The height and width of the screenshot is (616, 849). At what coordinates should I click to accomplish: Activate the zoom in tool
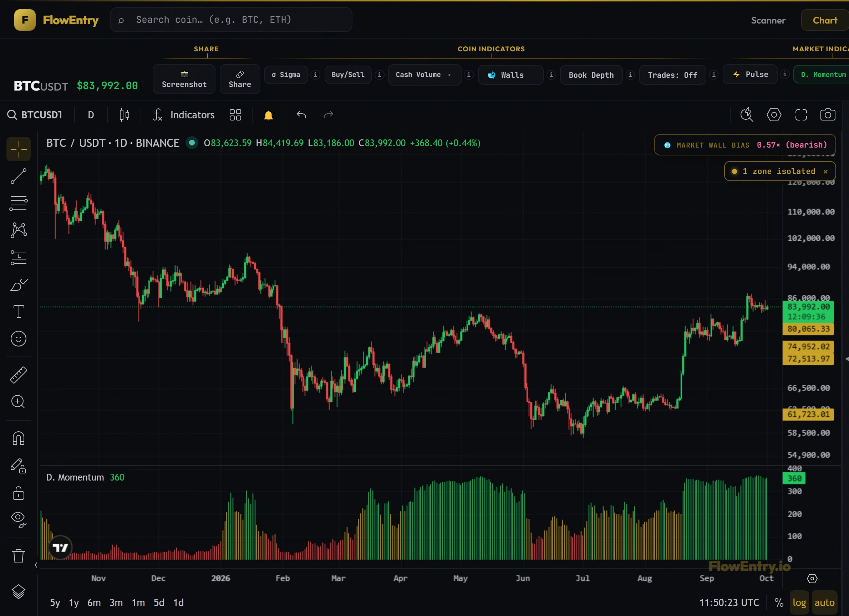[18, 402]
